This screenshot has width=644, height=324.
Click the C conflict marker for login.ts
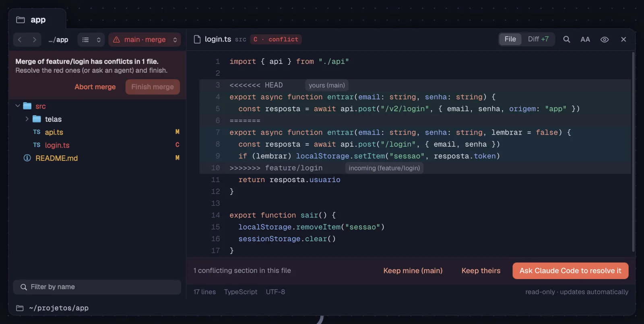(x=177, y=145)
